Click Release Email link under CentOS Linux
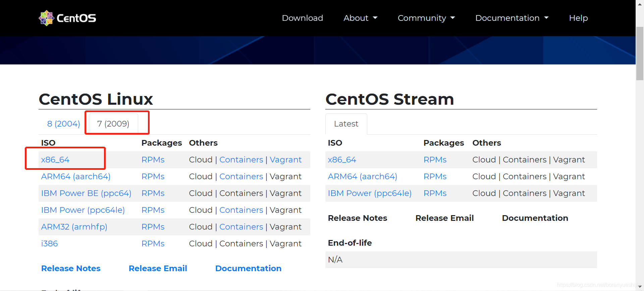The width and height of the screenshot is (644, 291). tap(158, 269)
